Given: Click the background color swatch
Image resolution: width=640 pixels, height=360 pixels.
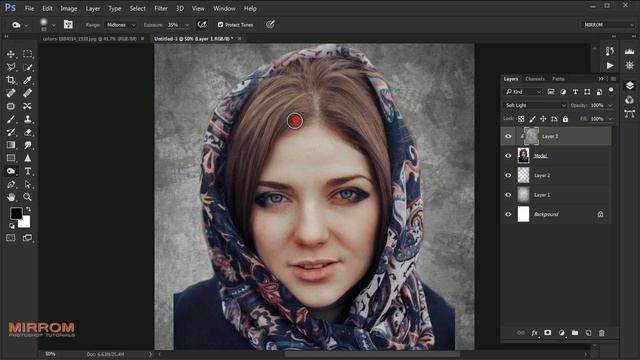Looking at the screenshot, I should (25, 223).
